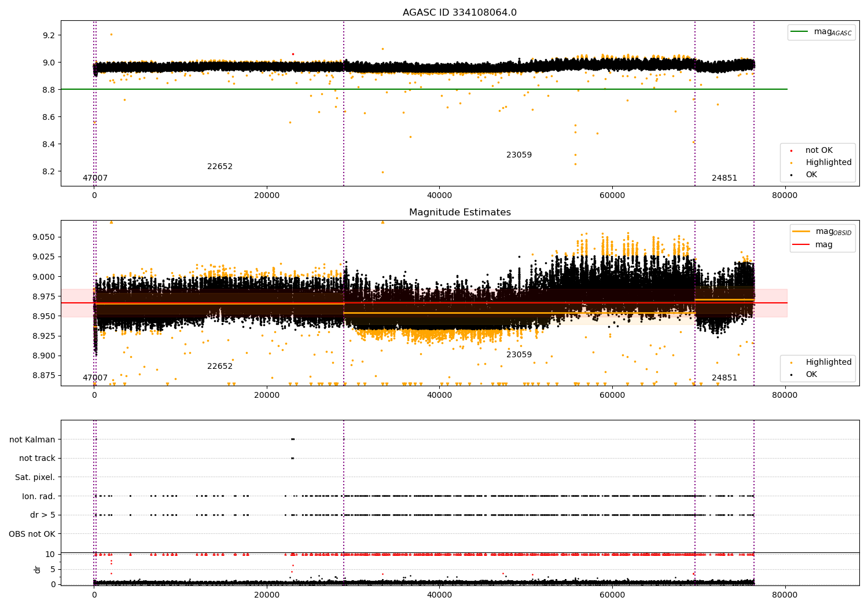
Task: Click the 80000 x-tick under the bottom plot
Action: [785, 595]
